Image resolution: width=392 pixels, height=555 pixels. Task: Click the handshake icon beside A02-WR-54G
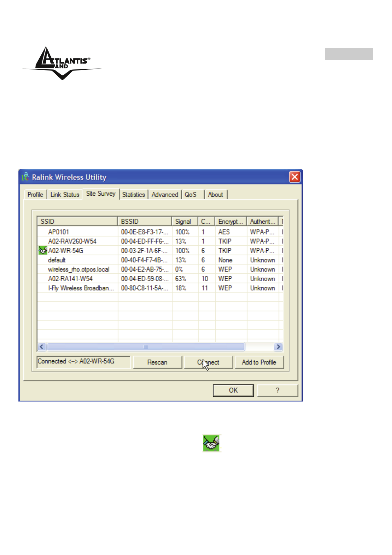(x=43, y=250)
